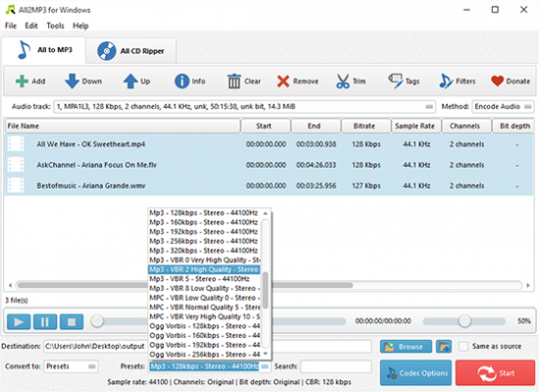The height and width of the screenshot is (392, 539).
Task: Choose Mp3 - 320kbps - Stereo preset option
Action: click(x=204, y=250)
